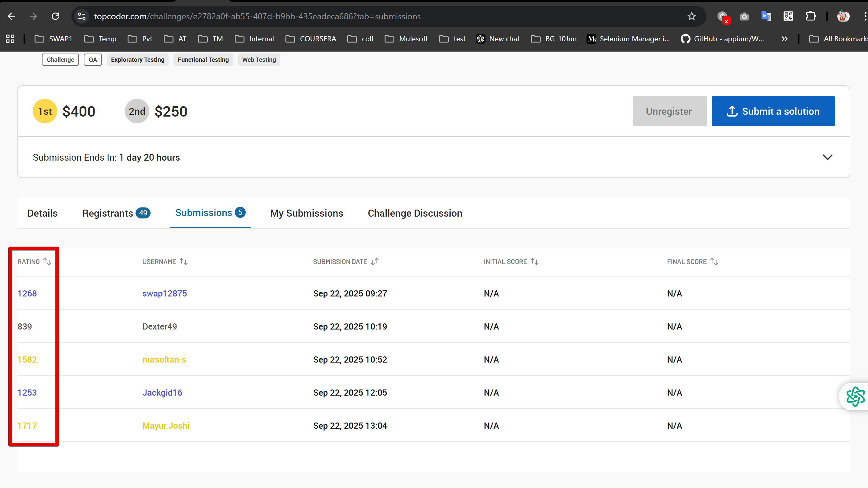
Task: Open the floating ChatGPT assistant icon
Action: pyautogui.click(x=855, y=396)
